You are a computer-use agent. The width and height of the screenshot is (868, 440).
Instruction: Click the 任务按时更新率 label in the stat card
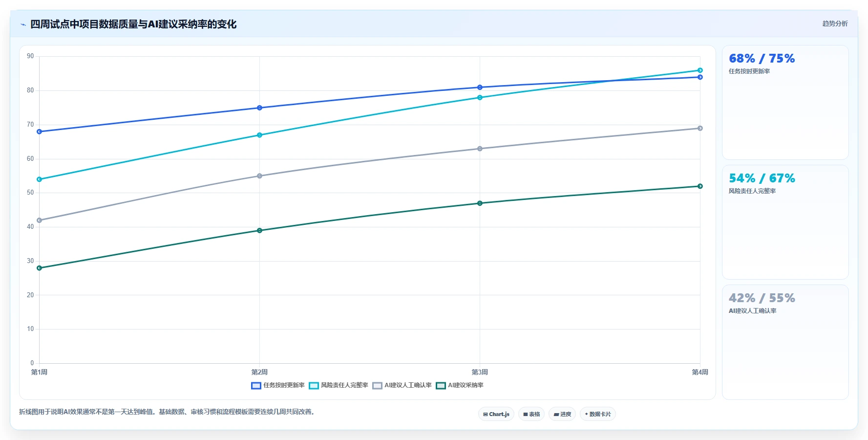click(x=749, y=71)
